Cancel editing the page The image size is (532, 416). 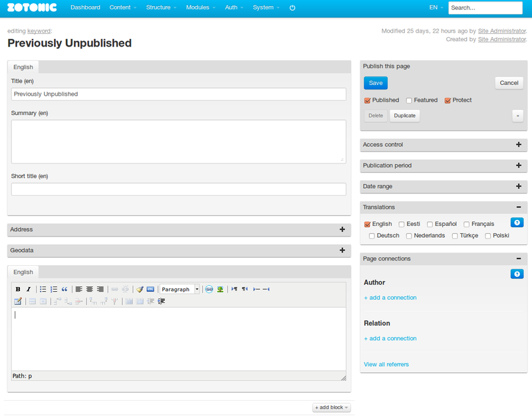(x=509, y=83)
